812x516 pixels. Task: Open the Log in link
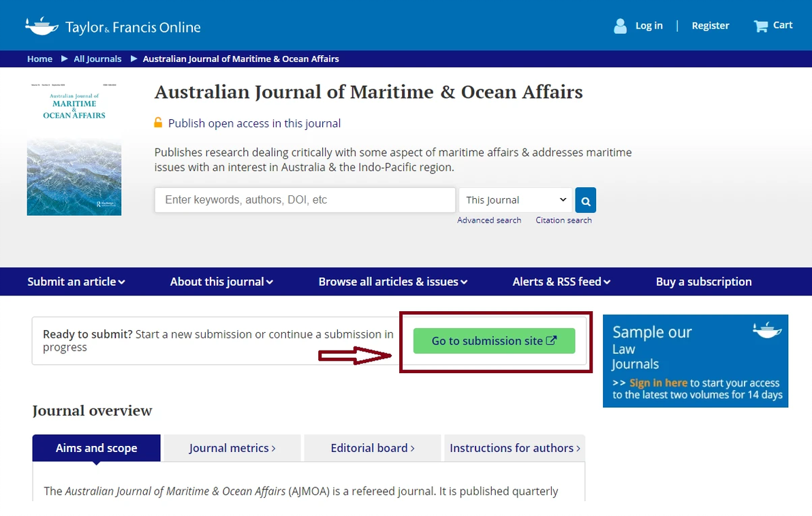click(x=649, y=26)
